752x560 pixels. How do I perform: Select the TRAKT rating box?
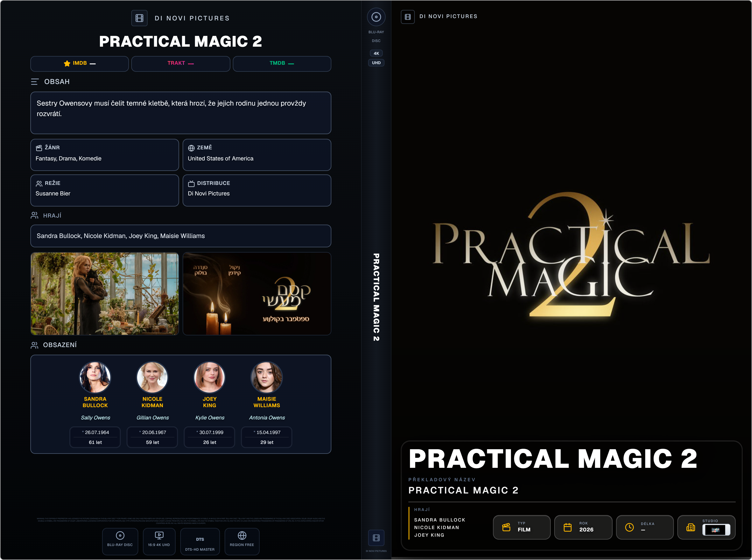click(181, 64)
